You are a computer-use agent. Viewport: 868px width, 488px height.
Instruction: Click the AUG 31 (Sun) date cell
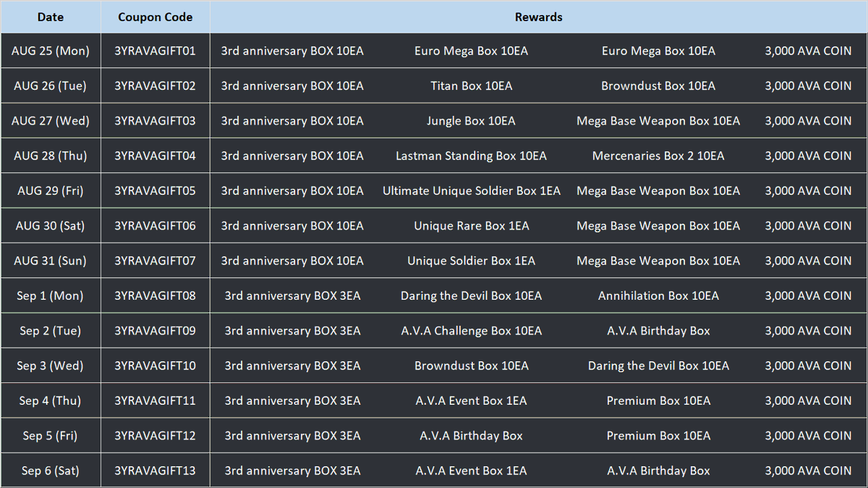pos(50,261)
